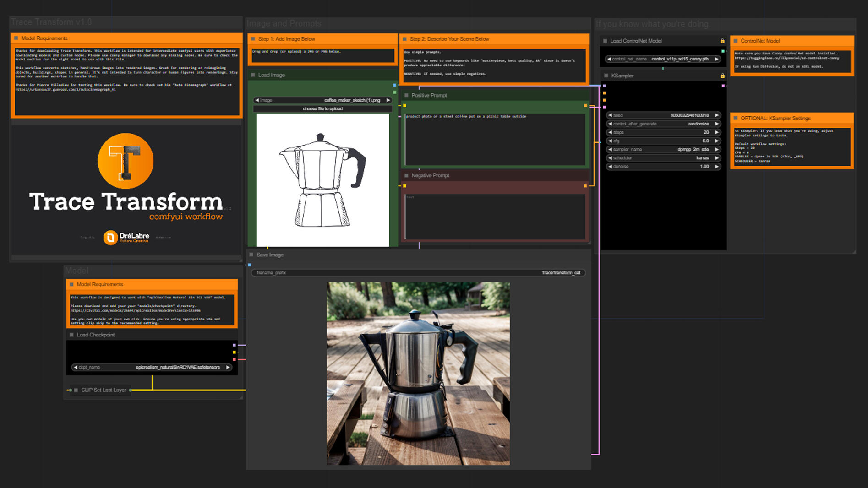Increase the steps value with right arrow
The height and width of the screenshot is (488, 868).
tap(717, 132)
